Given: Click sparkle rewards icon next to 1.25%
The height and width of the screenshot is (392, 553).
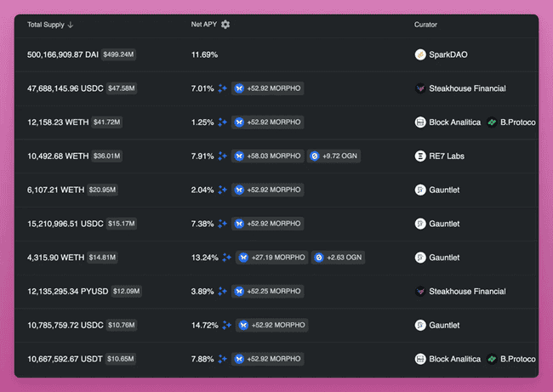Looking at the screenshot, I should pyautogui.click(x=222, y=122).
